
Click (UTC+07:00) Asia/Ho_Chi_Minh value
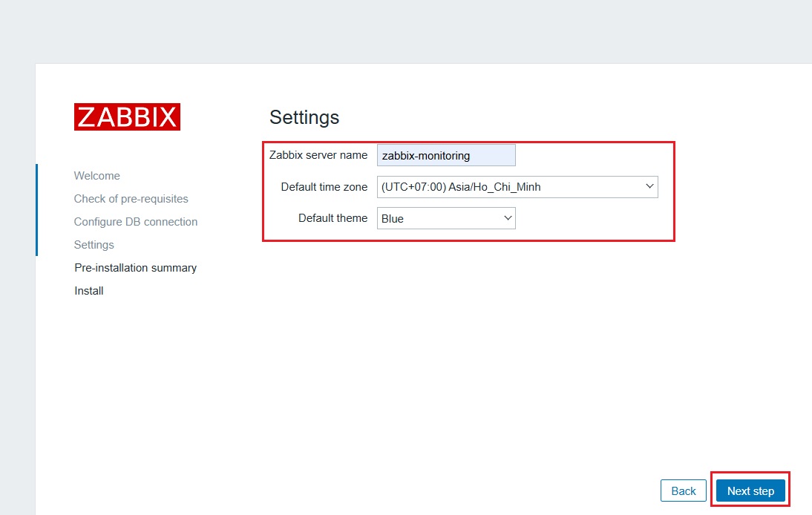460,186
